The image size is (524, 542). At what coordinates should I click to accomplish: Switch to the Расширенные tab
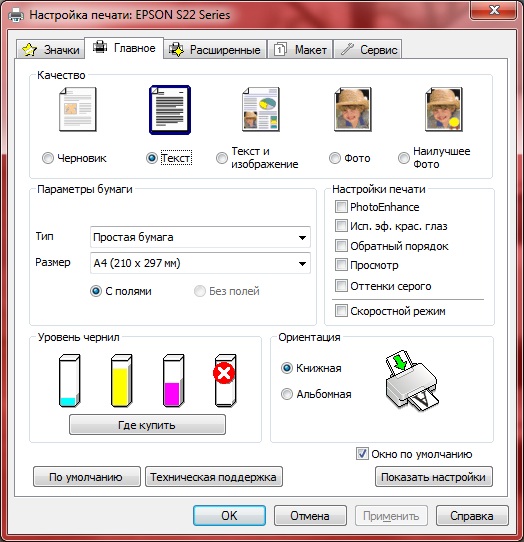point(215,49)
